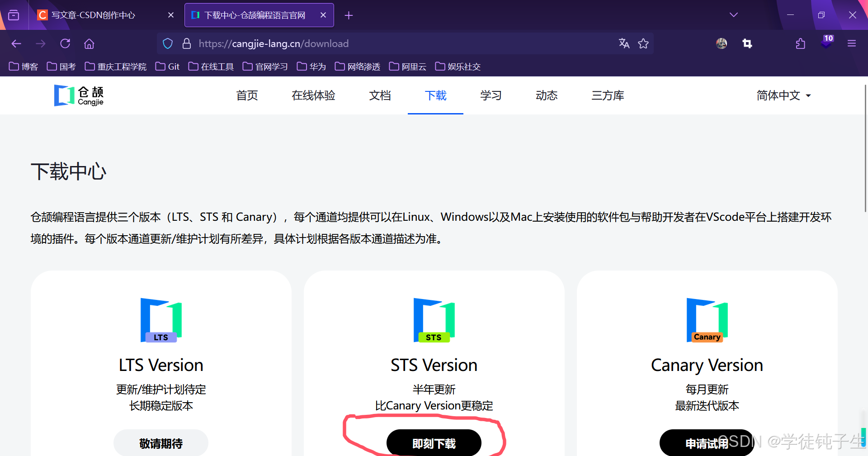Open the 官网学习 bookmark folder

265,66
